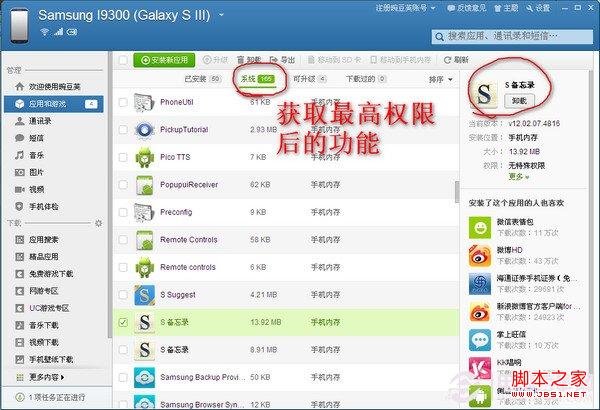Click the 导出 export toolbar button

click(282, 60)
